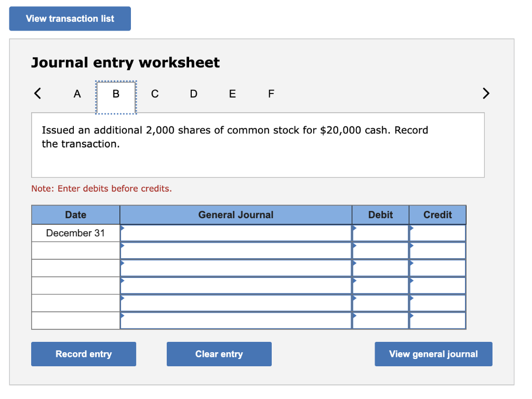The height and width of the screenshot is (399, 532).
Task: Open the View general journal screen
Action: coord(433,354)
